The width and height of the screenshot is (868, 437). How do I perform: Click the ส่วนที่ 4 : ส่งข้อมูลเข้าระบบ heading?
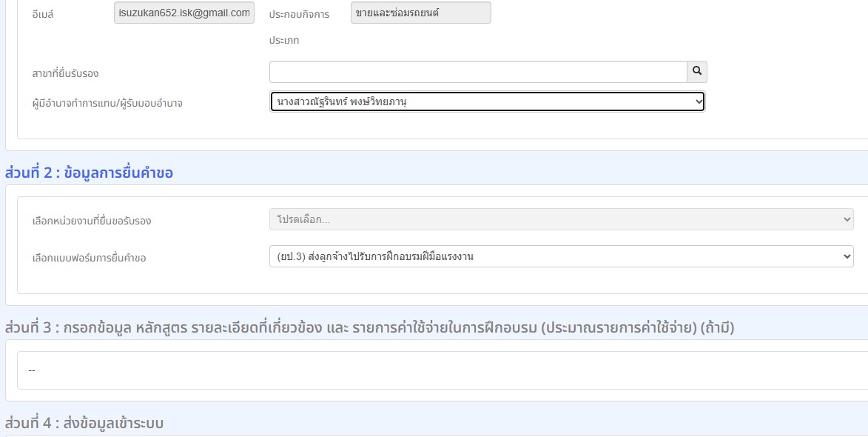[x=84, y=423]
